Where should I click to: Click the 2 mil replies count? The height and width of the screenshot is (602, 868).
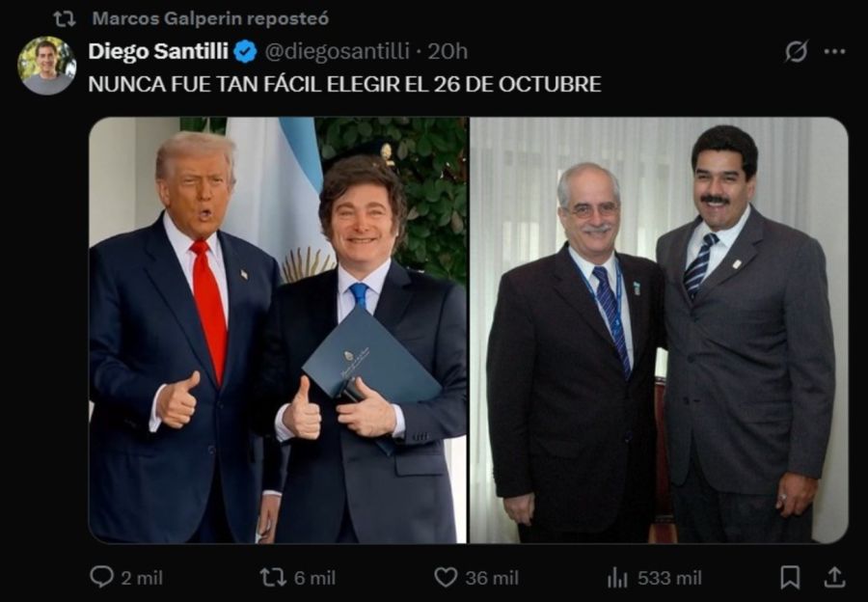click(x=142, y=577)
